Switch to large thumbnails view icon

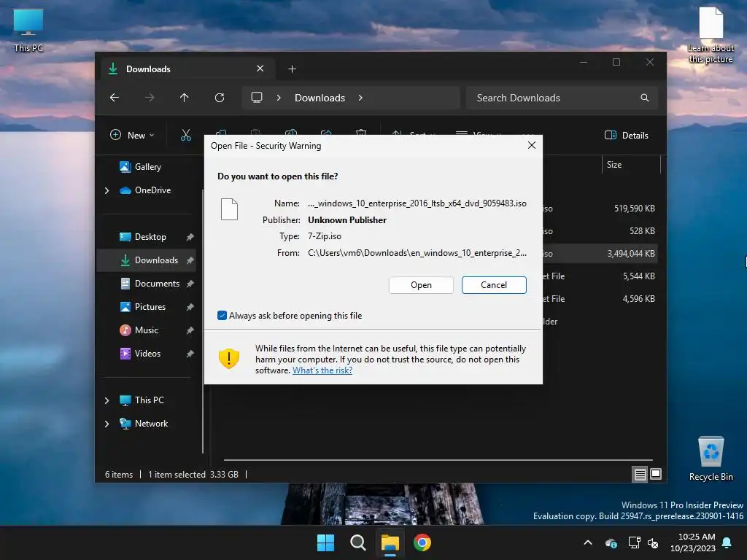[x=656, y=474]
